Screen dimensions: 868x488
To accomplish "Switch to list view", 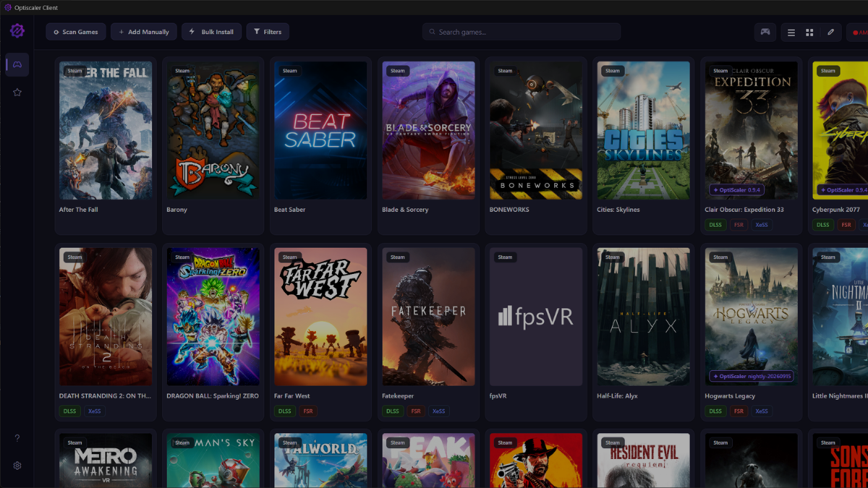I will 791,32.
